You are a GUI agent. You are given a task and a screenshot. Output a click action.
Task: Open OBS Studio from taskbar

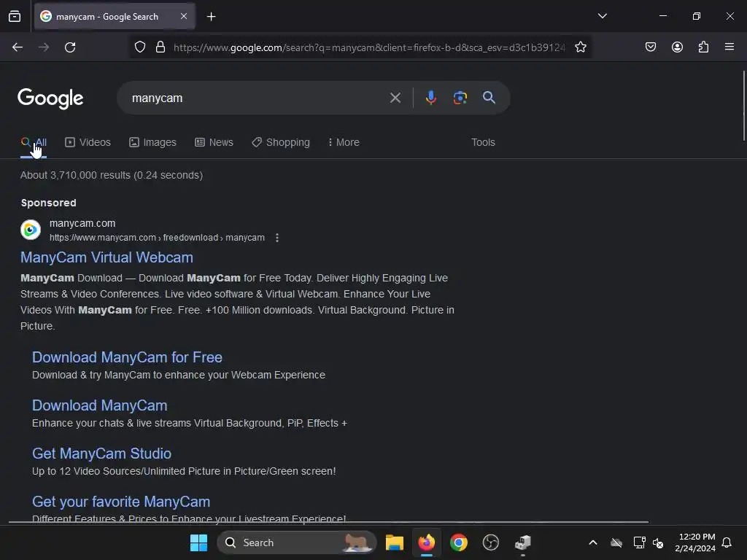[491, 542]
